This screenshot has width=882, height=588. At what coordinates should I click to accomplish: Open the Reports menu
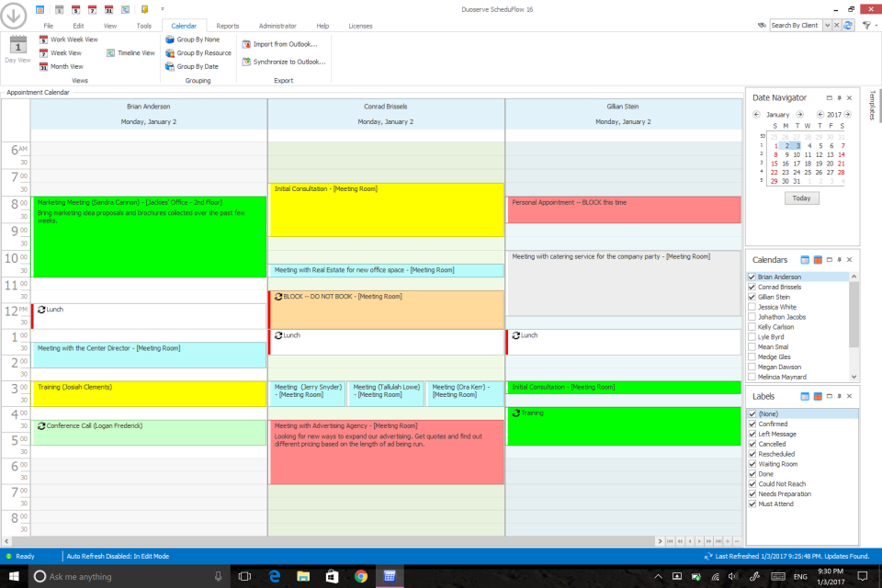pos(227,25)
